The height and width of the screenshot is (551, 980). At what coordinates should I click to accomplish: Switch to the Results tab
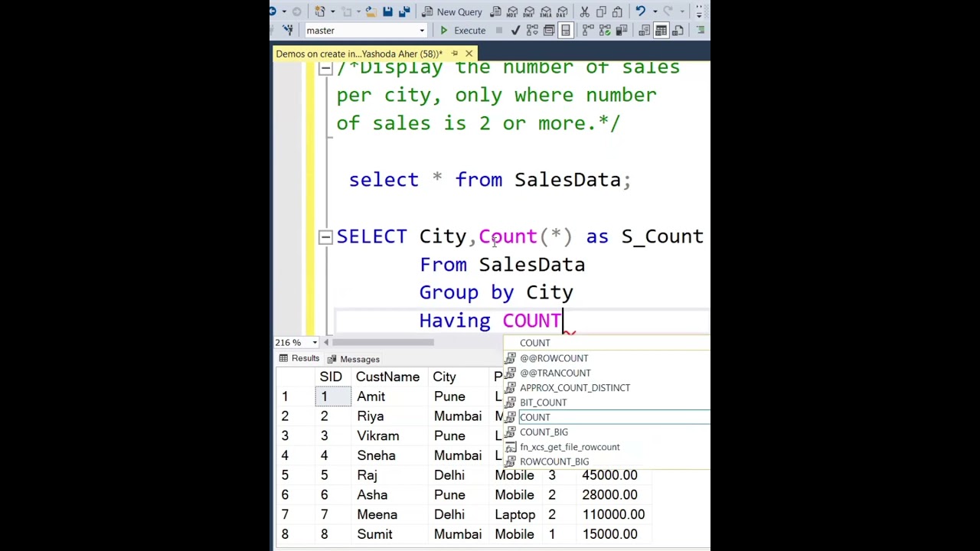tap(299, 359)
